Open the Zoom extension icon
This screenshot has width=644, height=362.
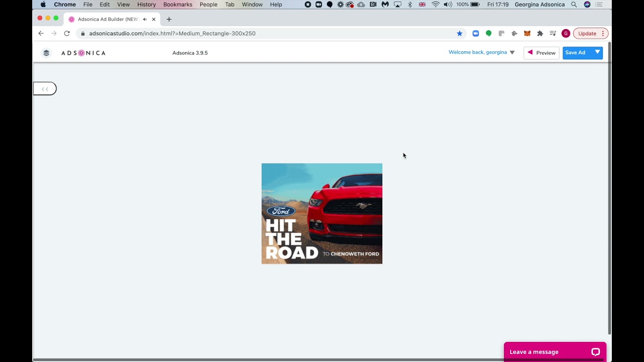pyautogui.click(x=475, y=34)
